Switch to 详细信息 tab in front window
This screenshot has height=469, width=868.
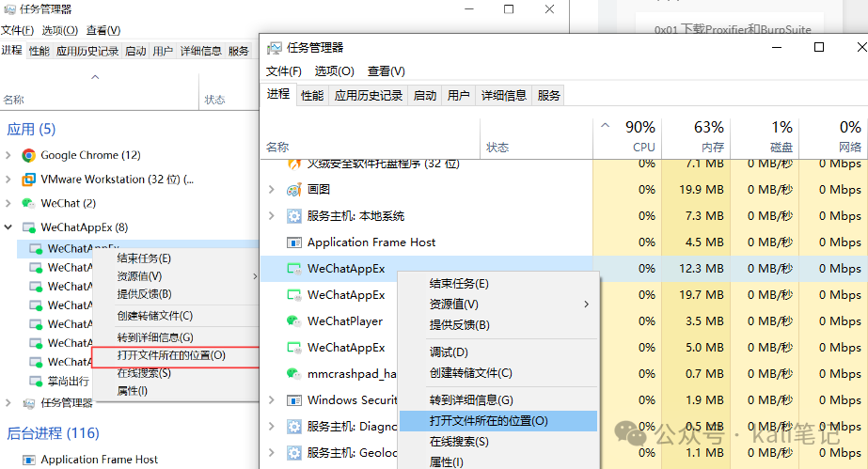(504, 96)
